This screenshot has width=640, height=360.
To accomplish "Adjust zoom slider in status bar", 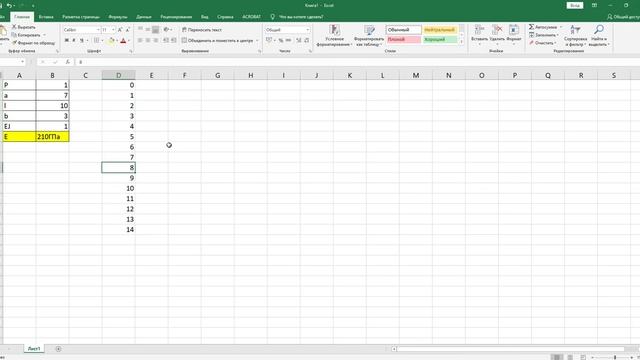I will pyautogui.click(x=615, y=358).
